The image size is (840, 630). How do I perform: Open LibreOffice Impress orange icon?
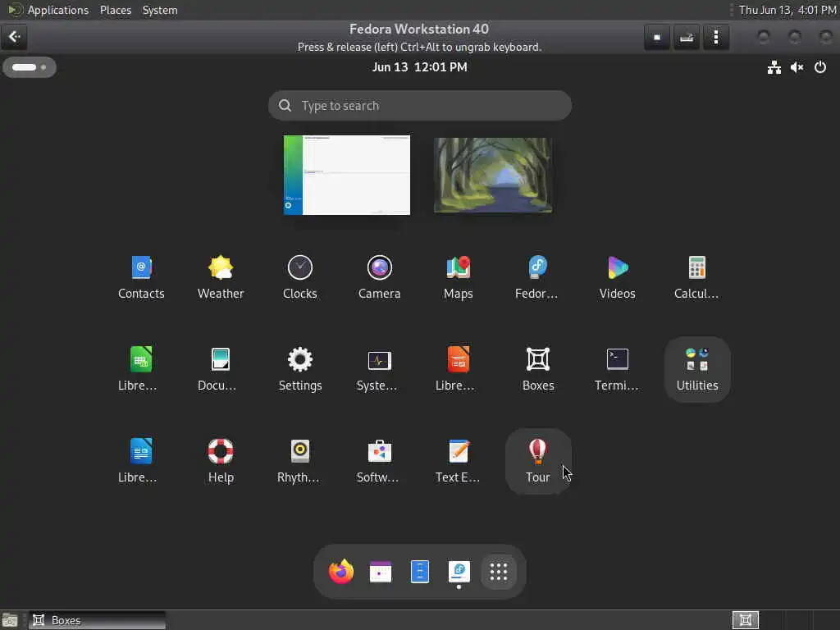(x=458, y=370)
